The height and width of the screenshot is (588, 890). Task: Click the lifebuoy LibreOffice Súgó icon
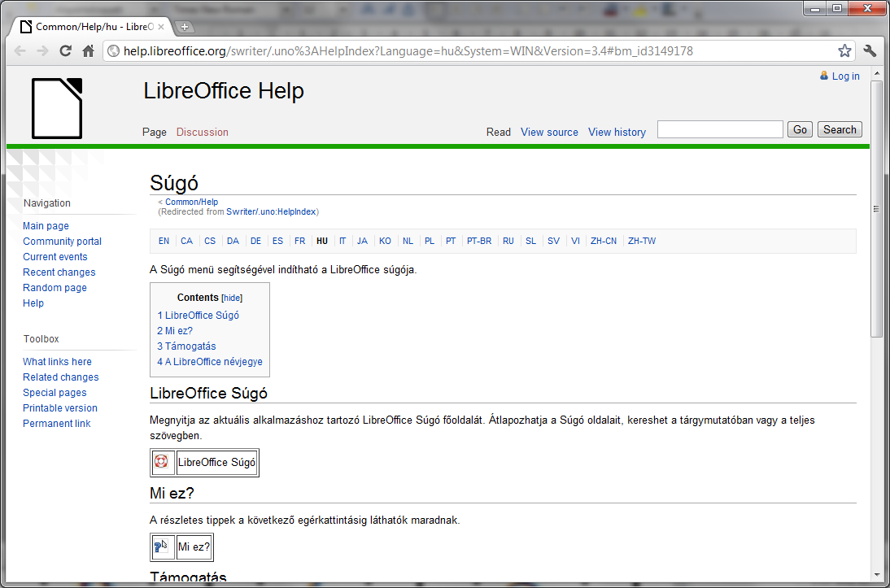pos(162,461)
